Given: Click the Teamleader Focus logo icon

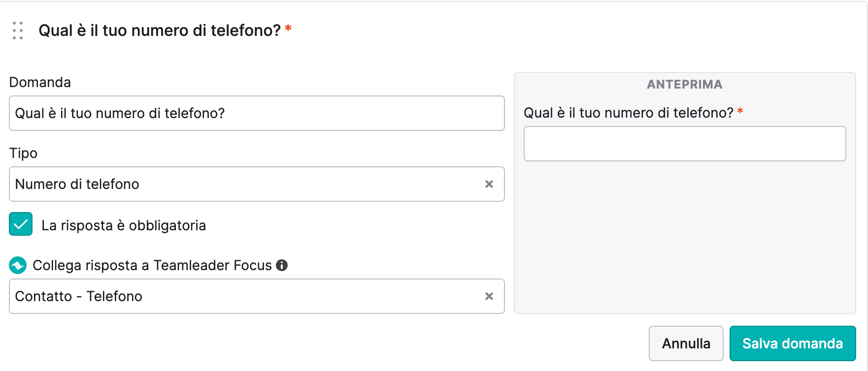Looking at the screenshot, I should pyautogui.click(x=18, y=265).
